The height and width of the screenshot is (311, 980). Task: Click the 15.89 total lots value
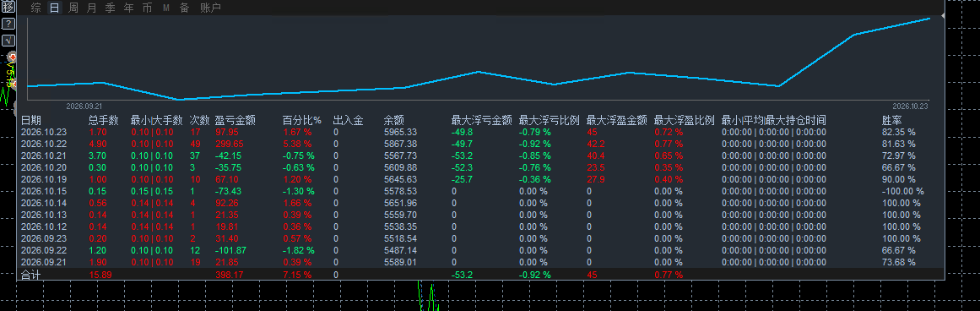pyautogui.click(x=100, y=274)
